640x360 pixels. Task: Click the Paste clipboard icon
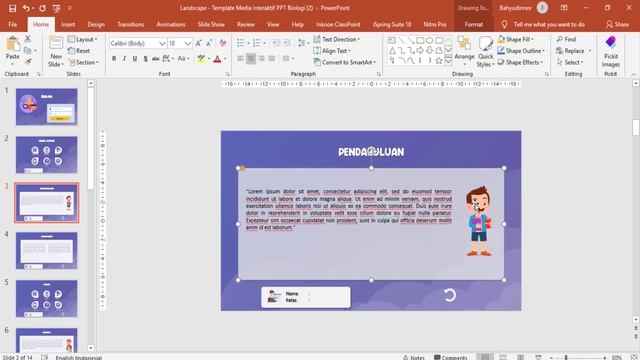tap(13, 44)
